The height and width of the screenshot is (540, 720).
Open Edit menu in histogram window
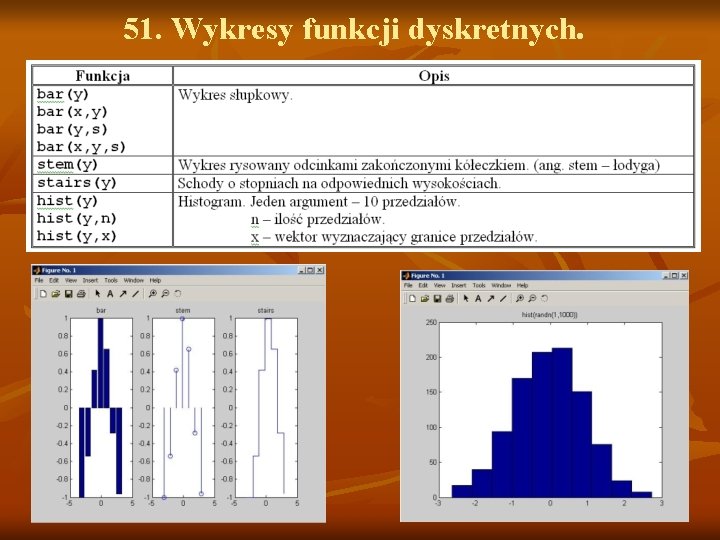(x=423, y=285)
